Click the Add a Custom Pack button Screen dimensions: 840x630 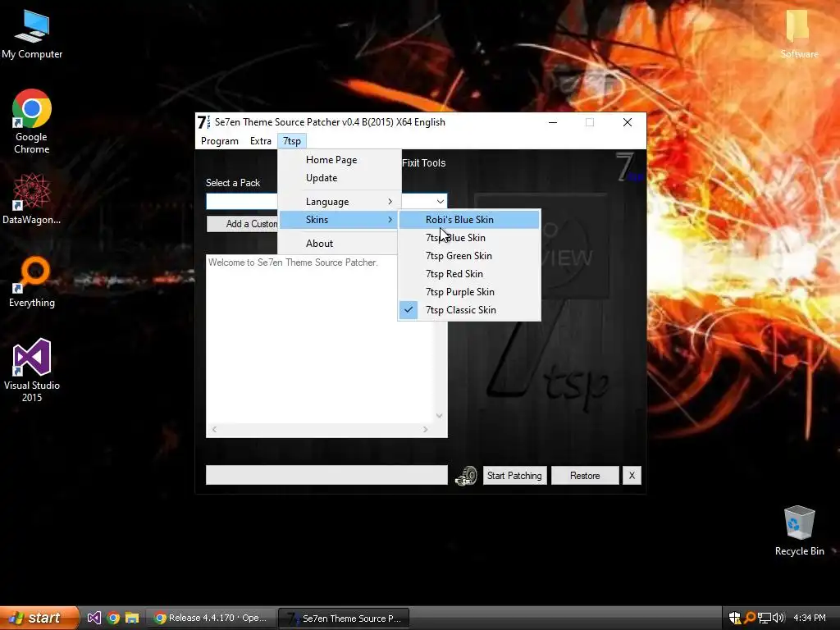coord(242,224)
